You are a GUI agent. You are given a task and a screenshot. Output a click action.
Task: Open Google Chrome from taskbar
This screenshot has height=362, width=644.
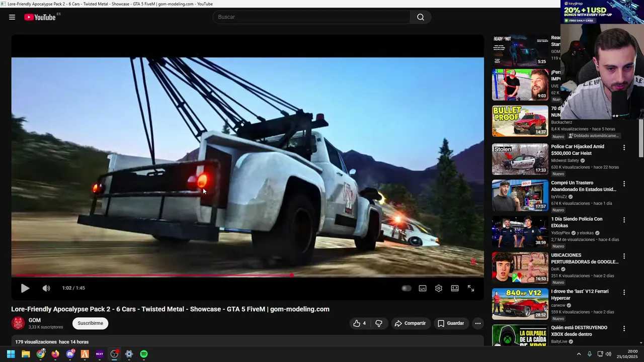coord(41,354)
